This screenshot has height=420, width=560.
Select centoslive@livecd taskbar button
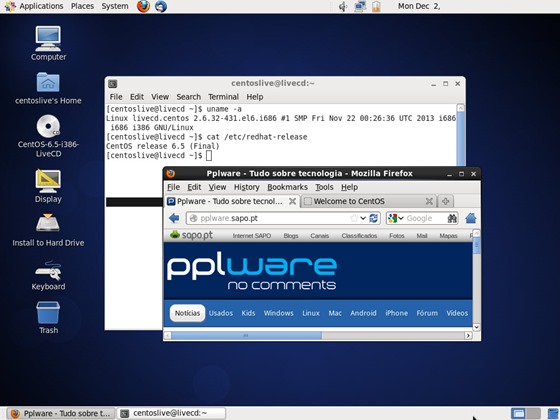[171, 413]
